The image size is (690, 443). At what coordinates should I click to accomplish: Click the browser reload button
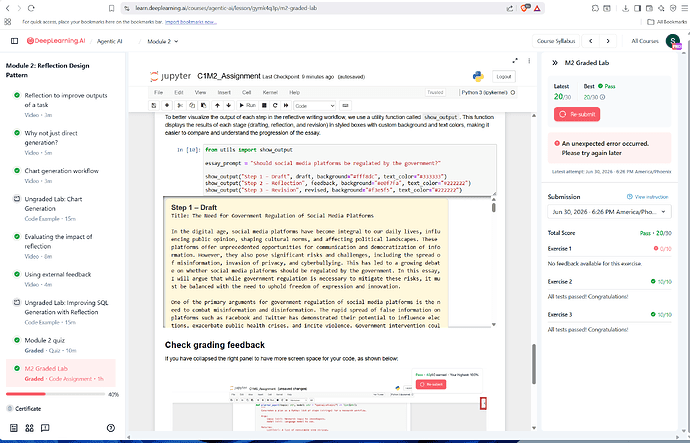31,8
